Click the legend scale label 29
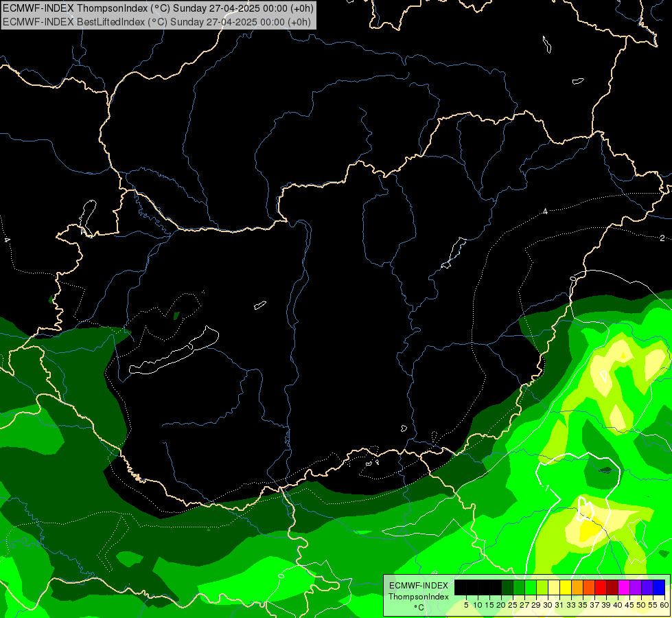This screenshot has height=618, width=672. point(536,605)
